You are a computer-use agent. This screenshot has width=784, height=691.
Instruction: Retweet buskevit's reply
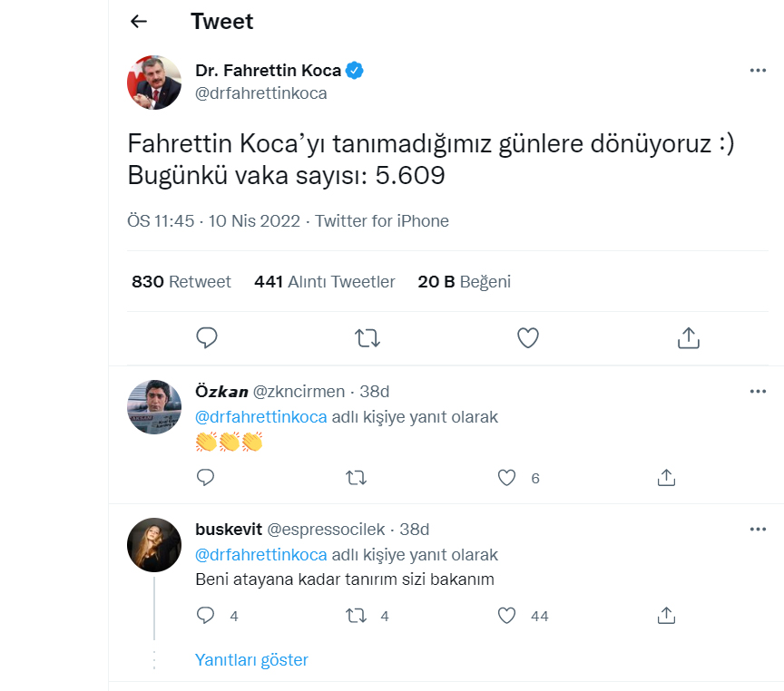click(x=357, y=616)
